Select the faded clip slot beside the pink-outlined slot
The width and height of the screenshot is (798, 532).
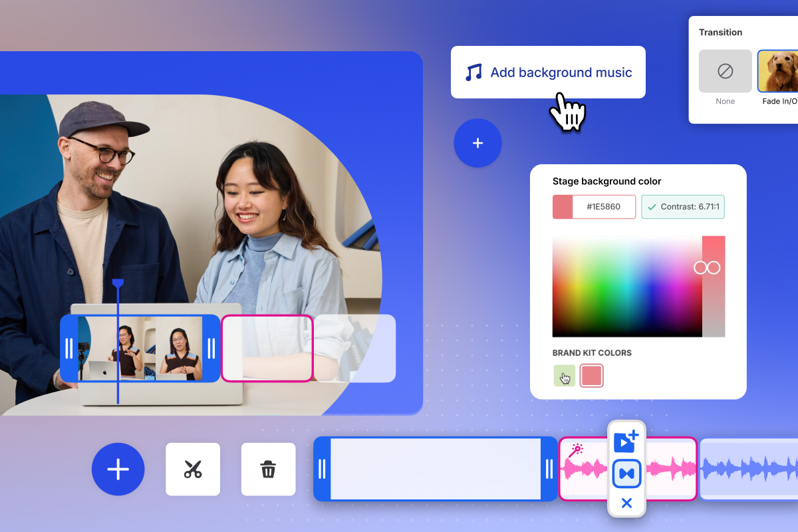coord(355,348)
